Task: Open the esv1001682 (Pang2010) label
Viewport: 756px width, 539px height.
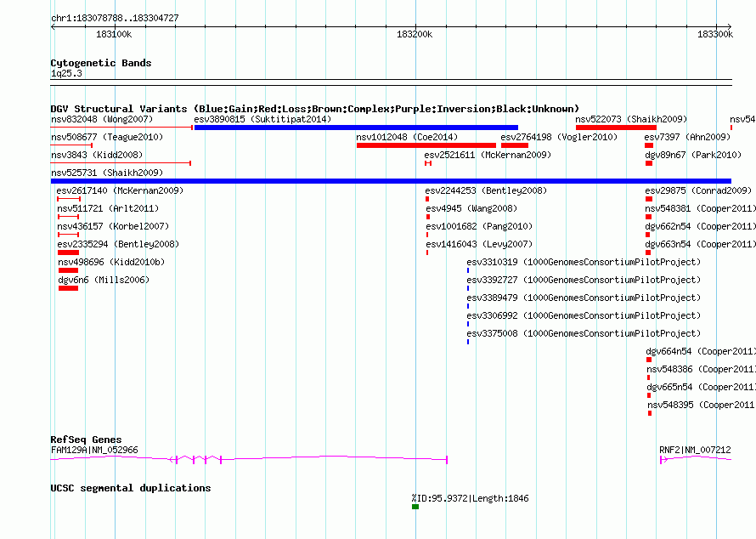Action: tap(479, 226)
